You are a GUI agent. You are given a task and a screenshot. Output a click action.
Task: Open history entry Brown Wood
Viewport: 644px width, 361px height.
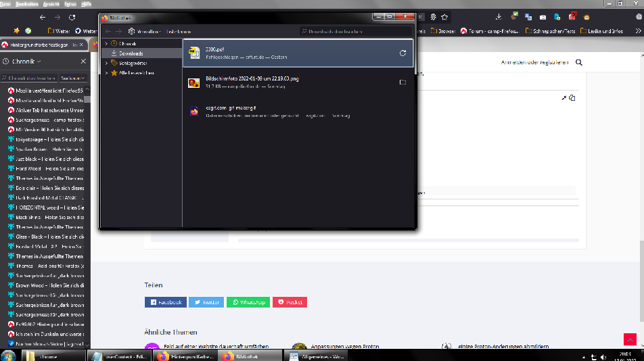pos(45,285)
